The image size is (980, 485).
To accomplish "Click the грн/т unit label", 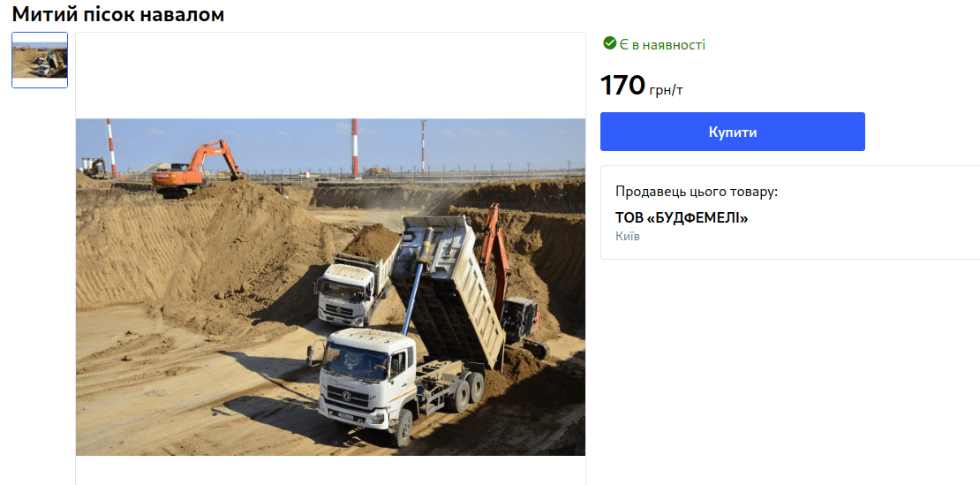I will 667,91.
